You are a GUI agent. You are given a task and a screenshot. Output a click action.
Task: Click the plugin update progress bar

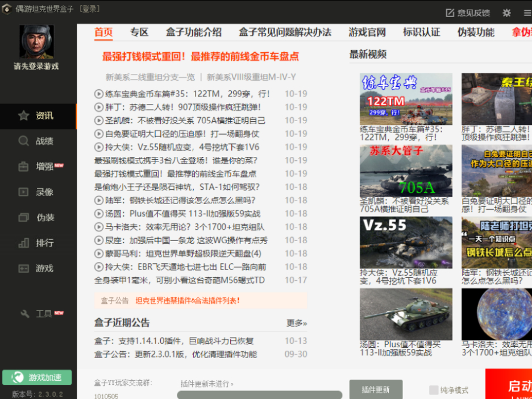(x=260, y=395)
